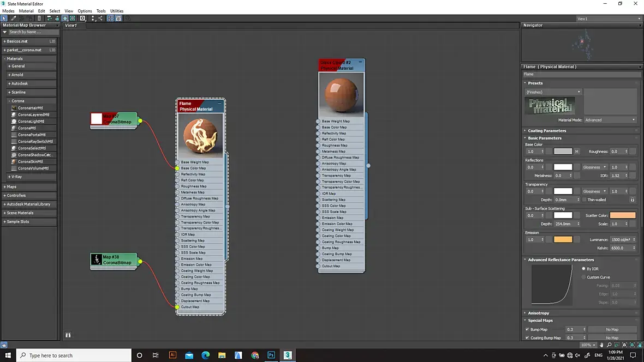Open the Material Mode Advanced dropdown
This screenshot has width=644, height=362.
pyautogui.click(x=610, y=120)
